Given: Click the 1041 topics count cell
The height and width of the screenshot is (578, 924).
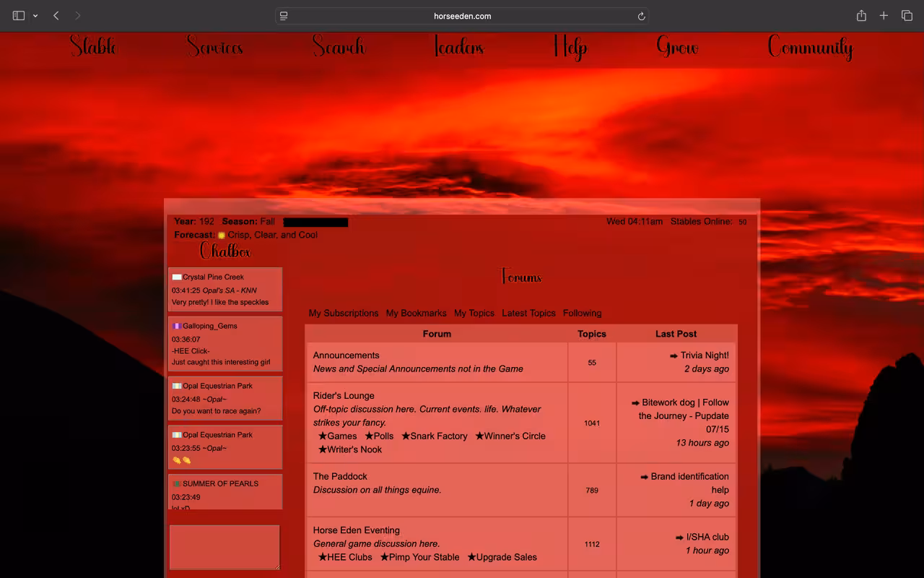Looking at the screenshot, I should (592, 423).
